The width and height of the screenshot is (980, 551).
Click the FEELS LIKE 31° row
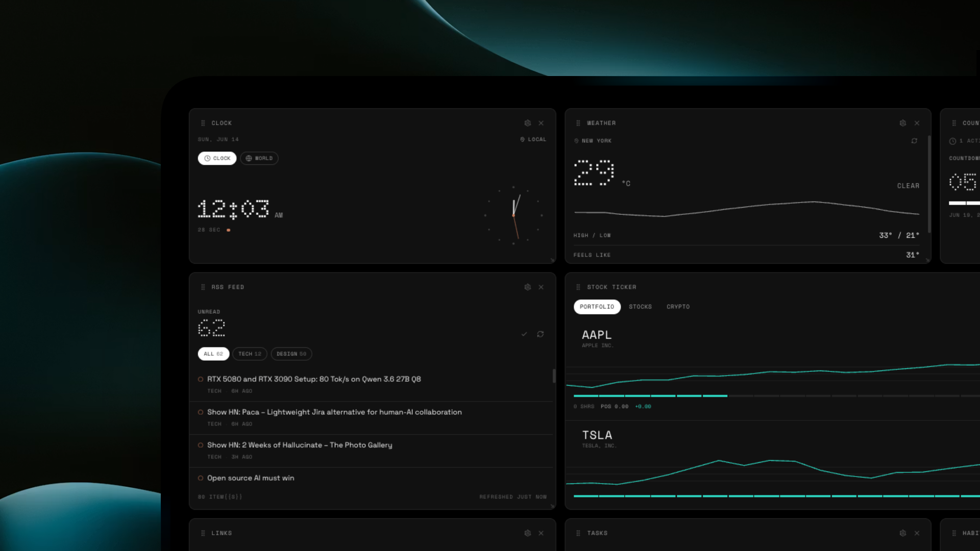click(746, 255)
